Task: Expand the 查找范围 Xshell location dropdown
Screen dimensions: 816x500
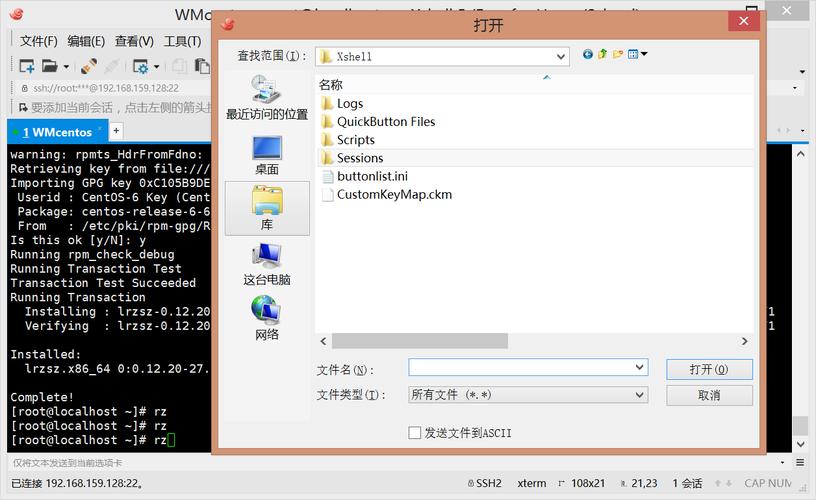Action: (x=560, y=56)
